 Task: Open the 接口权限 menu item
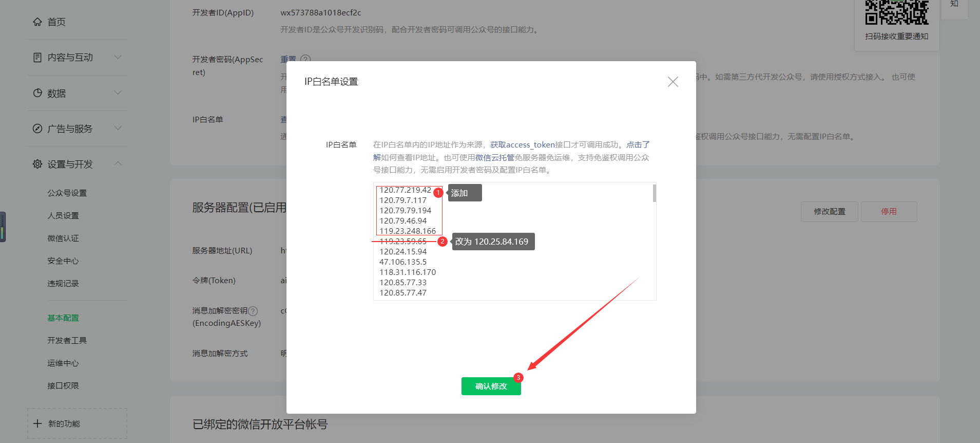tap(63, 386)
